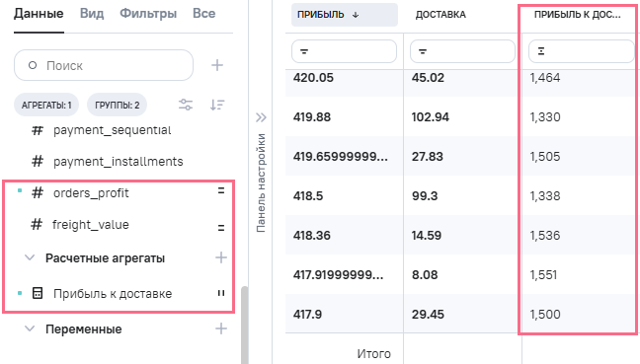
Task: Click the handle icon on Прибыль к доставке row
Action: (221, 293)
